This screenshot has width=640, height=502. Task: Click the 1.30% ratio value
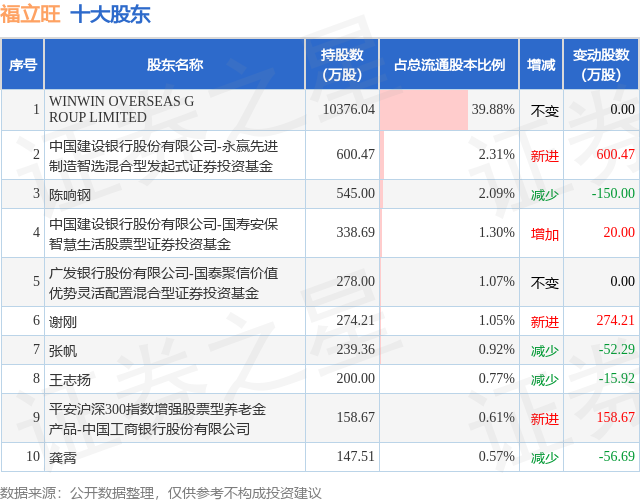click(x=496, y=232)
